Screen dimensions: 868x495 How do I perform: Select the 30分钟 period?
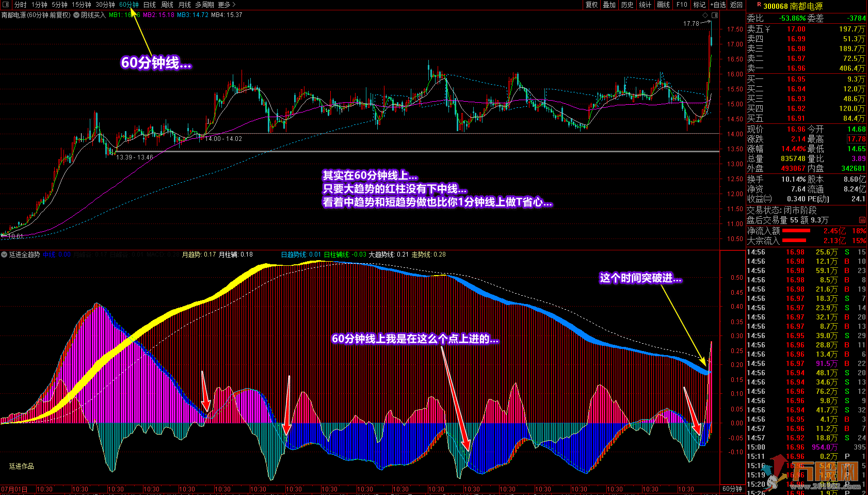105,5
